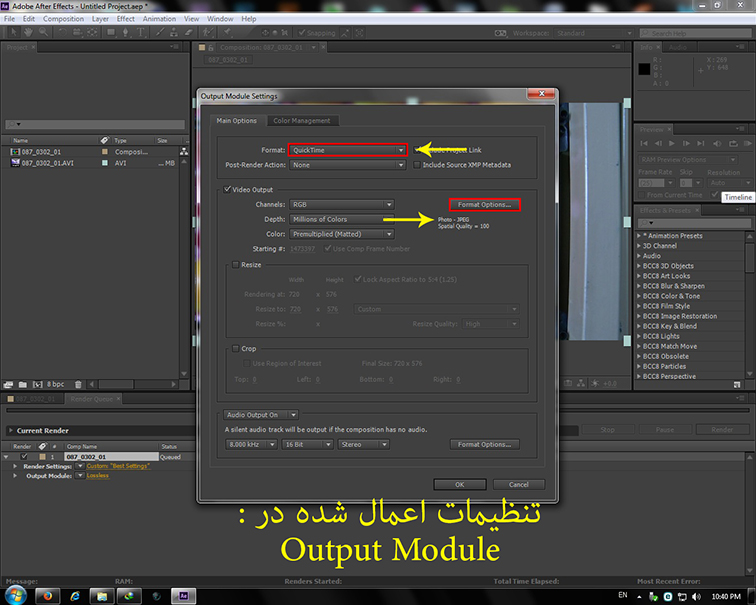Viewport: 756px width, 605px height.
Task: Open the 8.000 kHz sample rate dropdown
Action: (251, 444)
